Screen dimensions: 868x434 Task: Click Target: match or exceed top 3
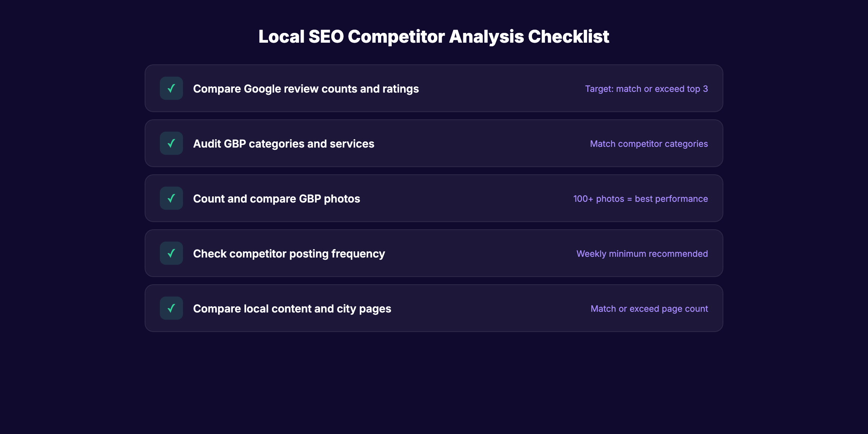coord(646,88)
